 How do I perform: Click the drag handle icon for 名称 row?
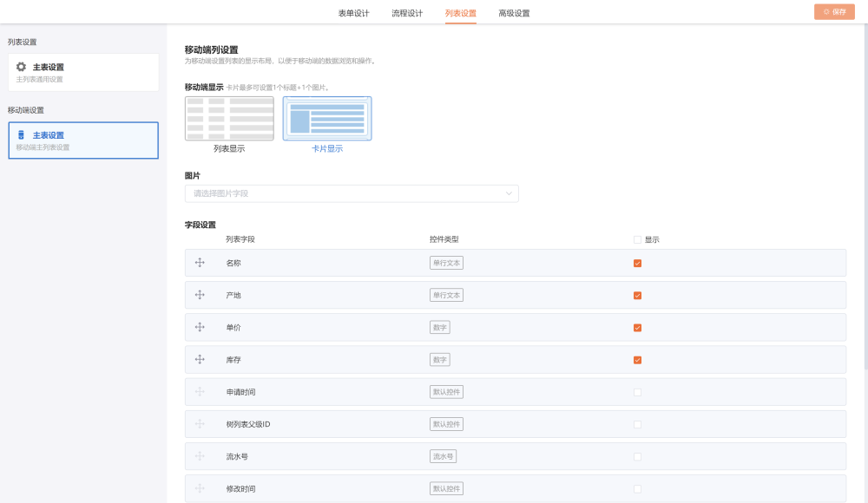click(200, 263)
